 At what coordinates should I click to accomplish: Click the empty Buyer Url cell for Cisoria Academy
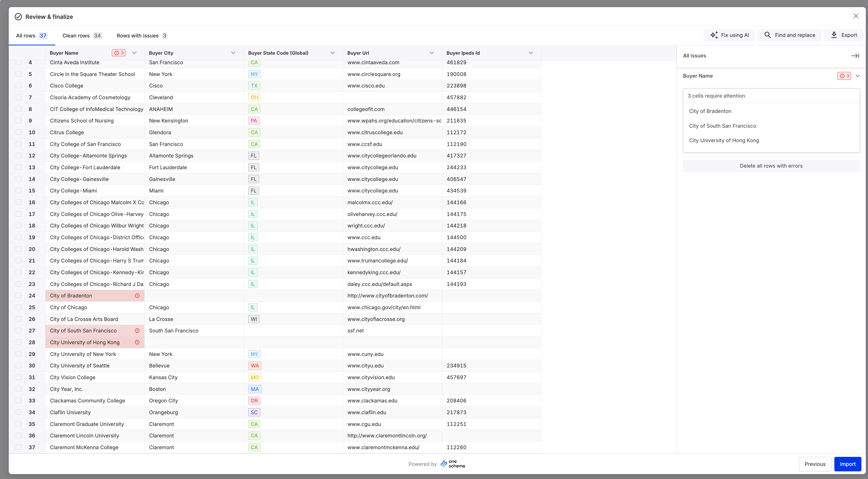pyautogui.click(x=392, y=97)
